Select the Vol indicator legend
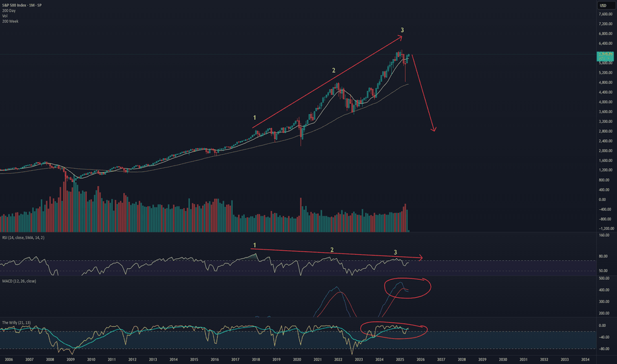The image size is (617, 364). 5,16
